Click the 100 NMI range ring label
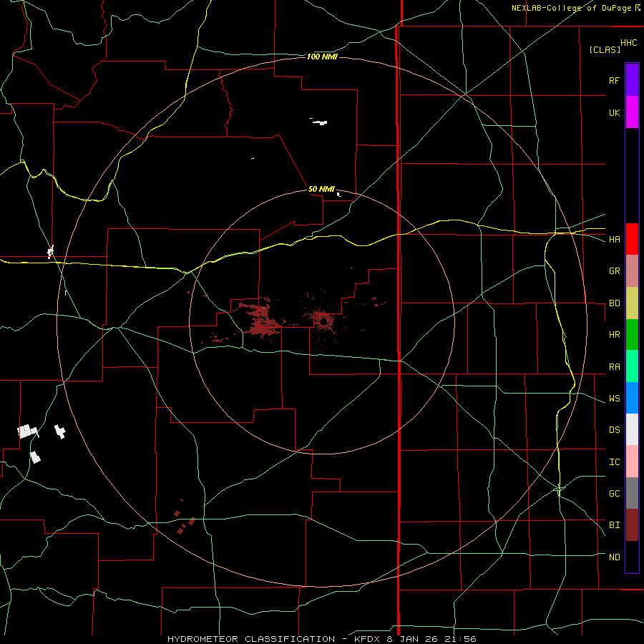 (x=322, y=57)
